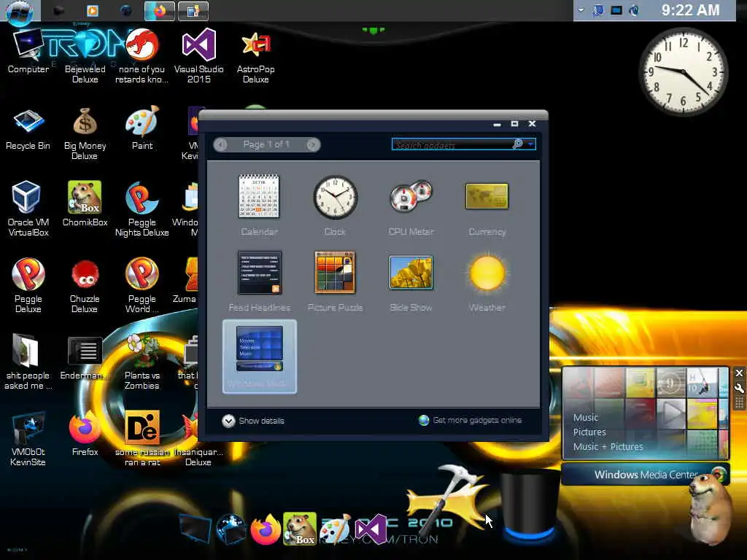747x560 pixels.
Task: Open VMObOt KevinSite desktop shortcut
Action: [28, 439]
